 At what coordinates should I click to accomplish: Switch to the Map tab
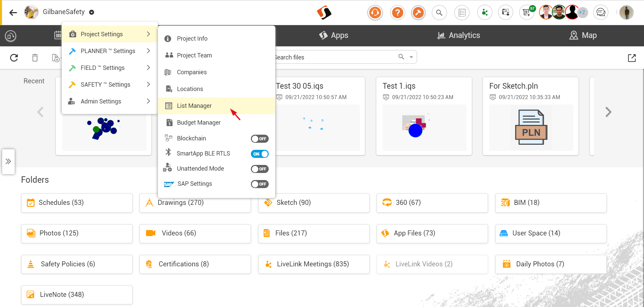[x=583, y=35]
